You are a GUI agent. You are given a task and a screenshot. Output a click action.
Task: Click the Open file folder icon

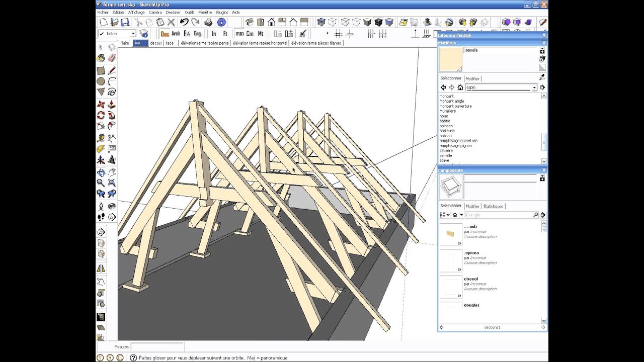coord(114,22)
